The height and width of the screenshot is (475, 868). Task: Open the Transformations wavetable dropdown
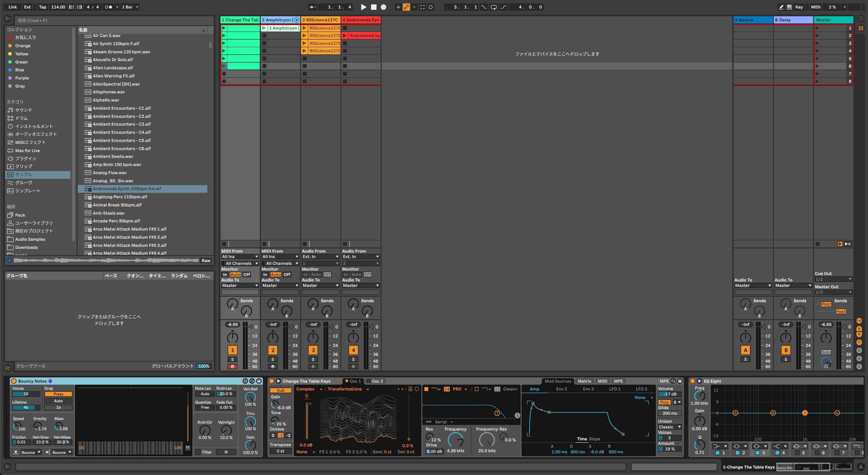pos(348,389)
